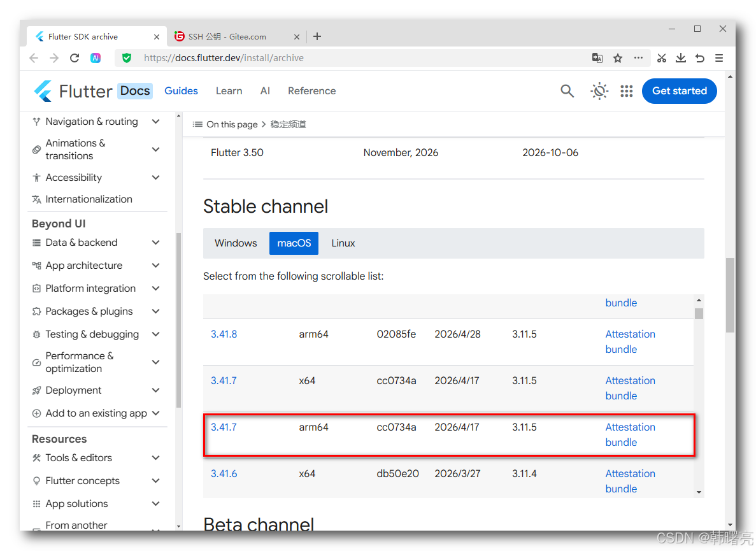Expand Data & backend chevron
756x551 pixels.
pos(156,243)
